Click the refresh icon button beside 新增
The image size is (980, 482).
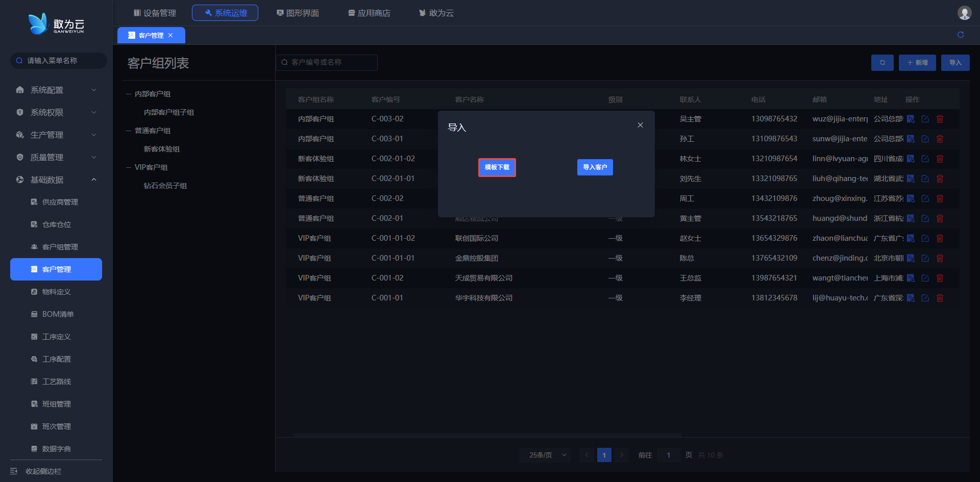(882, 63)
